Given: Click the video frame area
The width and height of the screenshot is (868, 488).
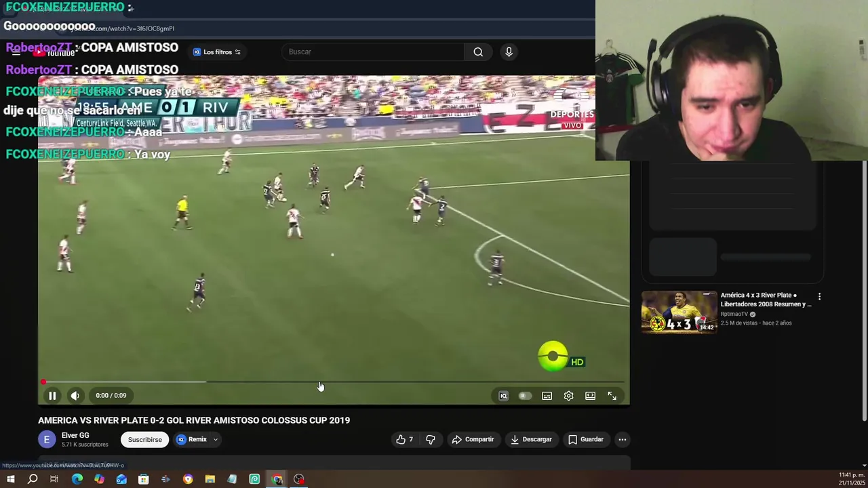Looking at the screenshot, I should pos(334,241).
